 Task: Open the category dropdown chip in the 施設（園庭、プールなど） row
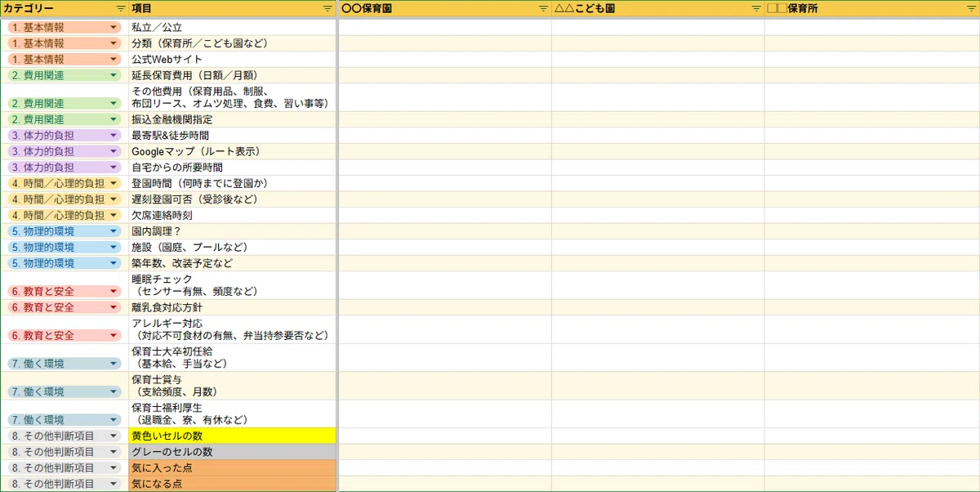65,247
